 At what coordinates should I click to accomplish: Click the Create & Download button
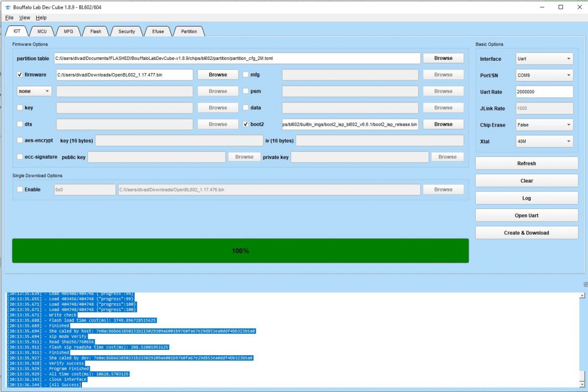(x=527, y=233)
